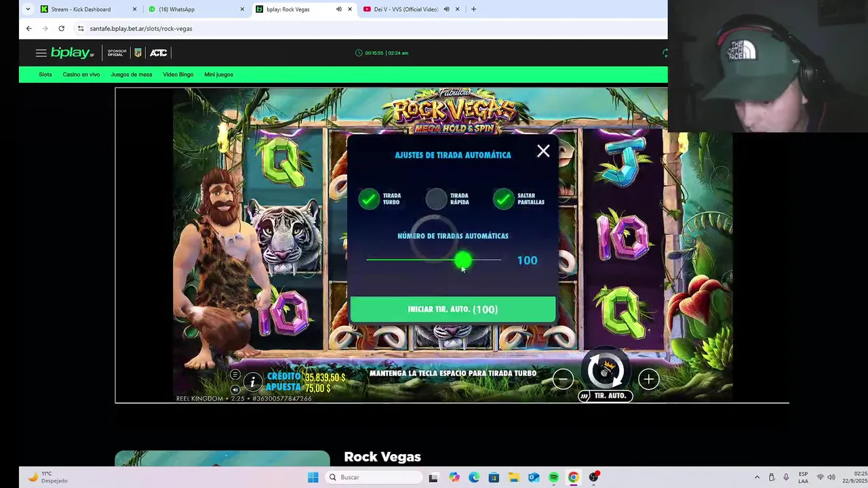
Task: Go forward in browser
Action: (45, 28)
